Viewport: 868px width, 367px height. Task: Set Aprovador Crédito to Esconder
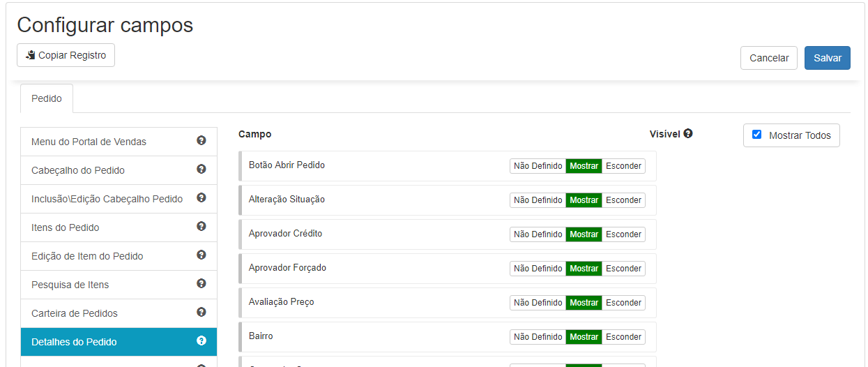point(623,234)
